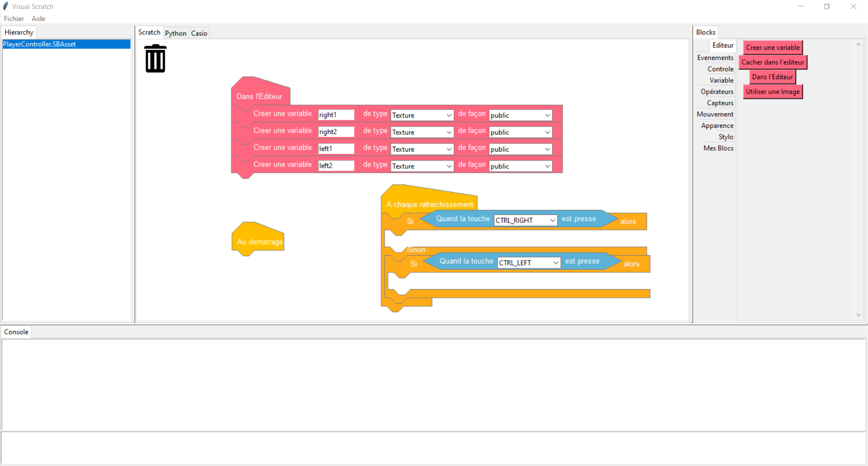Click the 'Creer une variable' palette block
868x466 pixels.
tap(773, 48)
